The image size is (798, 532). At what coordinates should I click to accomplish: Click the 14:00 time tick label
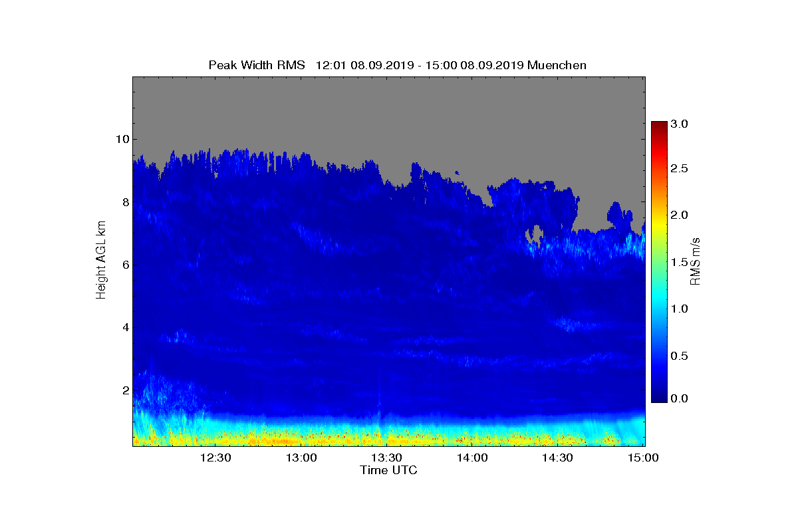472,458
